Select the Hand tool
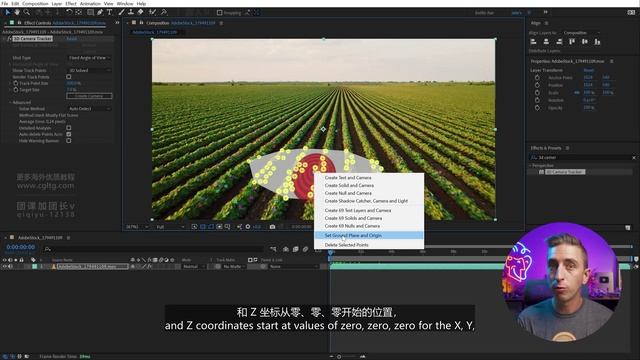 tap(17, 12)
